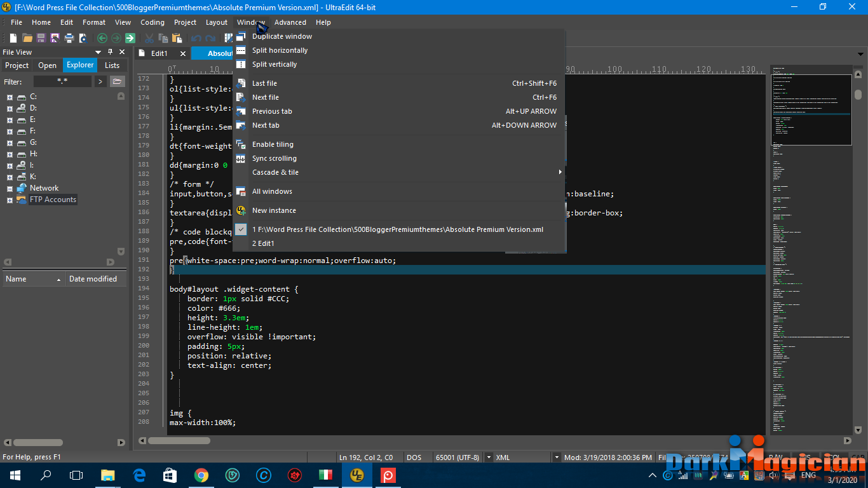
Task: Select Next file in the Window menu
Action: 398,97
